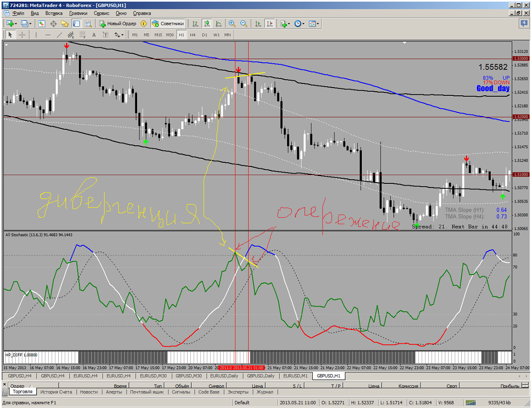Image resolution: width=532 pixels, height=408 pixels.
Task: Select the horizontal line tool
Action: point(48,34)
